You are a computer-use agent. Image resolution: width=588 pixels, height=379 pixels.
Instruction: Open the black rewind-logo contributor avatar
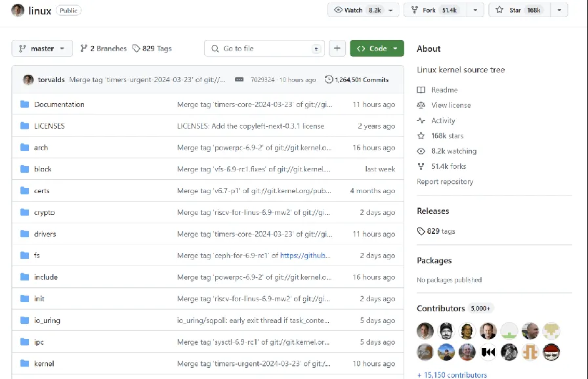pos(488,352)
